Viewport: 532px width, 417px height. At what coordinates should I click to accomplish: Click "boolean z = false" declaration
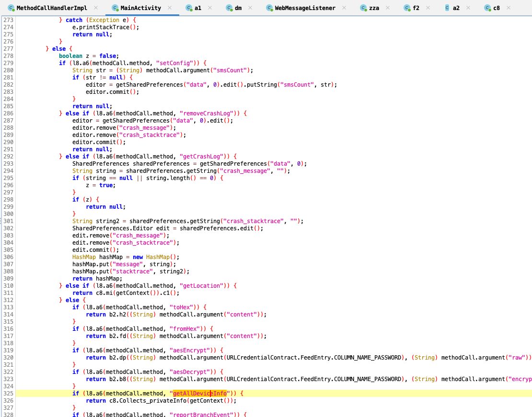click(89, 56)
